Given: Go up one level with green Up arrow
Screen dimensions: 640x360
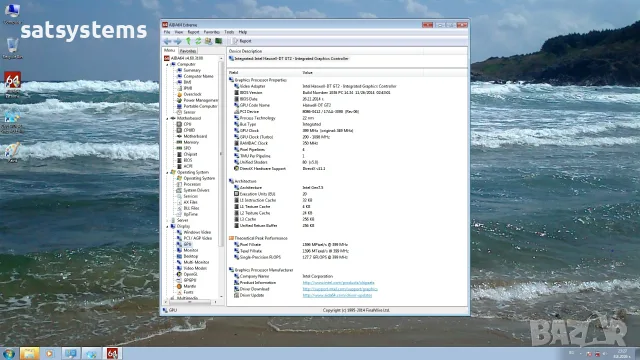Looking at the screenshot, I should pos(188,41).
